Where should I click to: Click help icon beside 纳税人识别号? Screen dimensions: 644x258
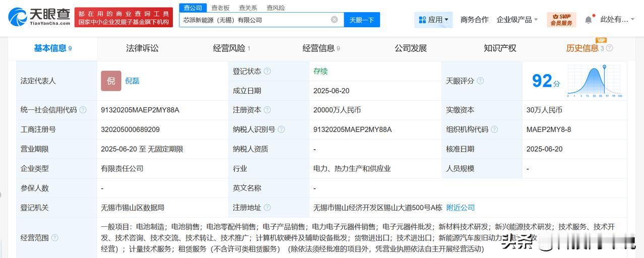pos(281,130)
